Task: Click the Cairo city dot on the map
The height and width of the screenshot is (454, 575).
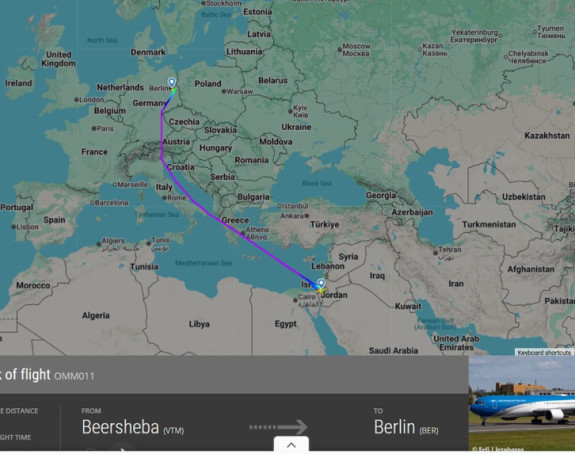Action: click(295, 300)
